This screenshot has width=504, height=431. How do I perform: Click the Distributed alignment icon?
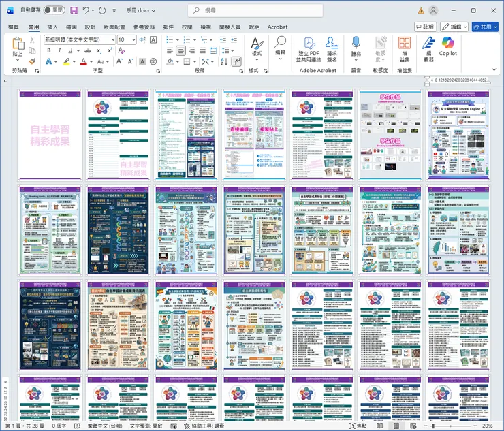(213, 50)
